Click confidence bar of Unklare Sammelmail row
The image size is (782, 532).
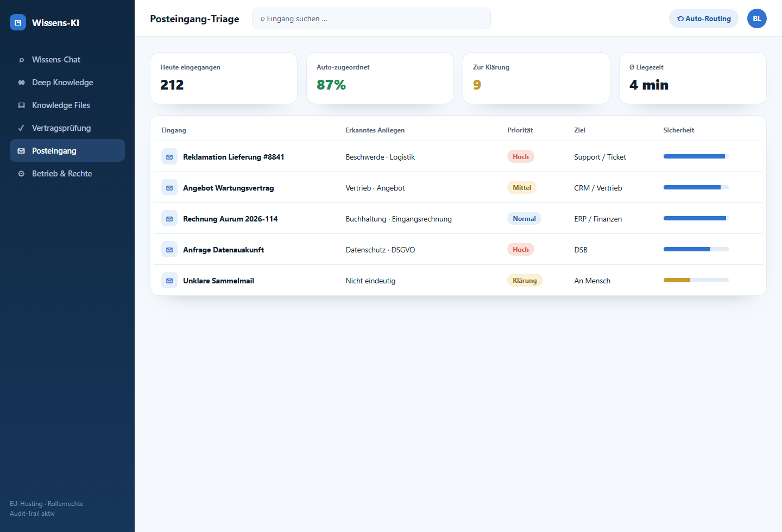click(696, 280)
